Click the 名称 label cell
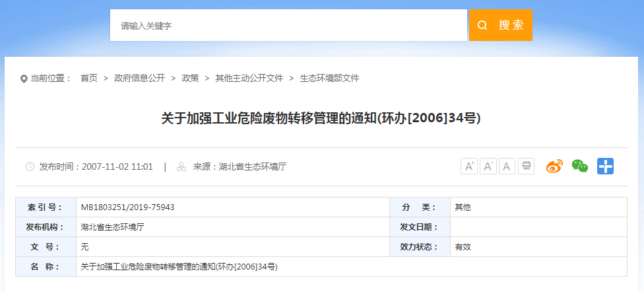Viewport: 644px width, 292px height. [46, 267]
